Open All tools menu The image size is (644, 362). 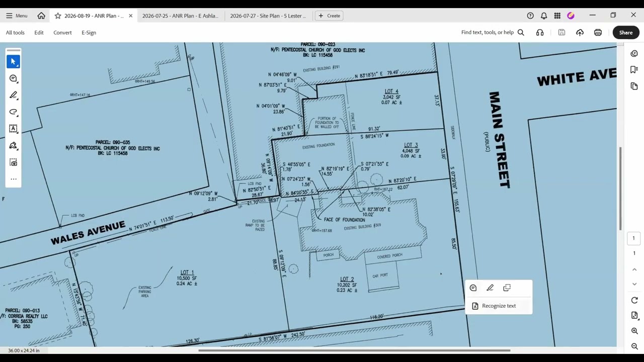pyautogui.click(x=15, y=33)
